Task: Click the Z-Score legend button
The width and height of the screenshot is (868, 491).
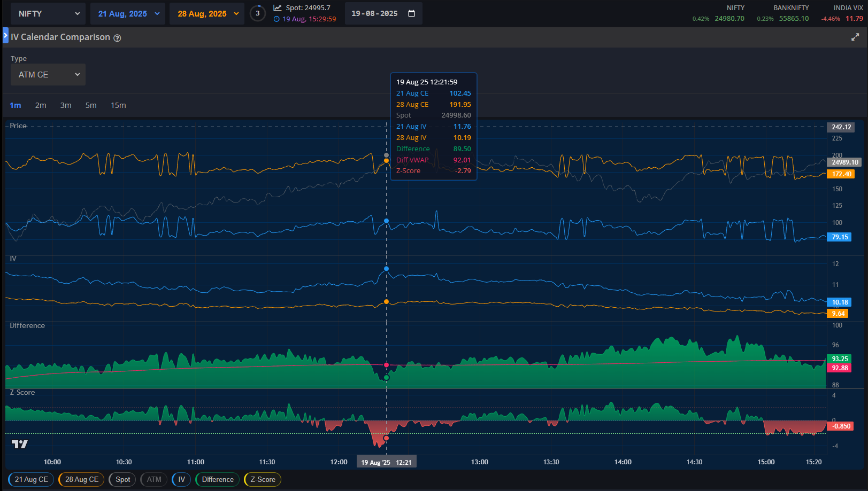Action: click(263, 479)
